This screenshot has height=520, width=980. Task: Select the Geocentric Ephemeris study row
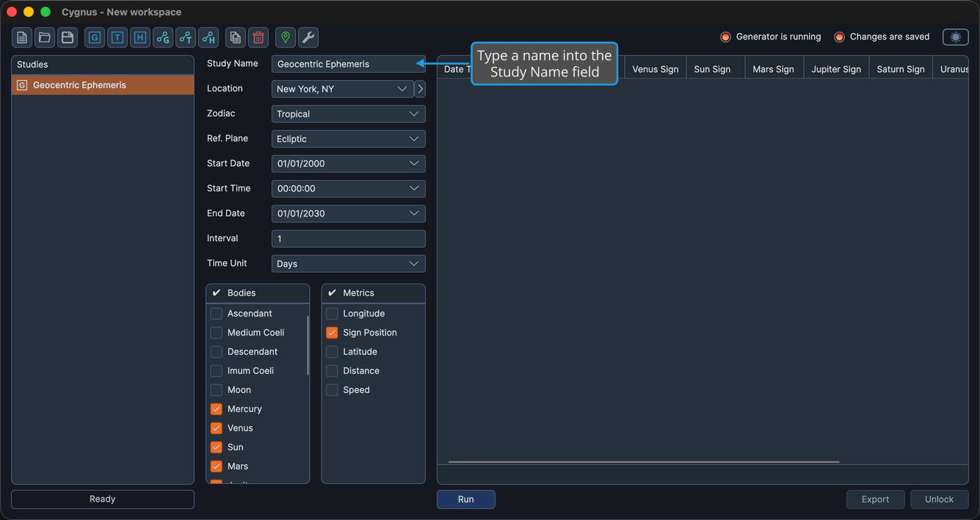click(x=103, y=85)
